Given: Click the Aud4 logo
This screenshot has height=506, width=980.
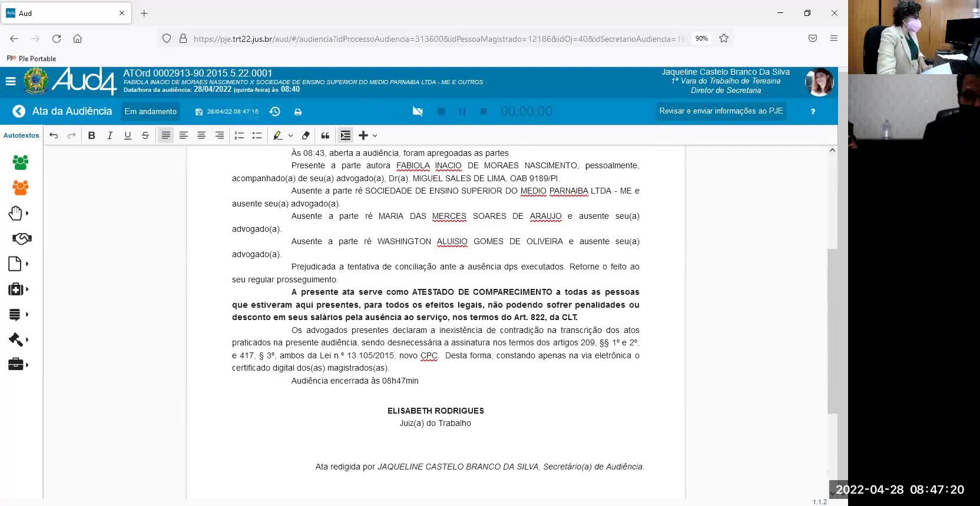Looking at the screenshot, I should pos(85,81).
